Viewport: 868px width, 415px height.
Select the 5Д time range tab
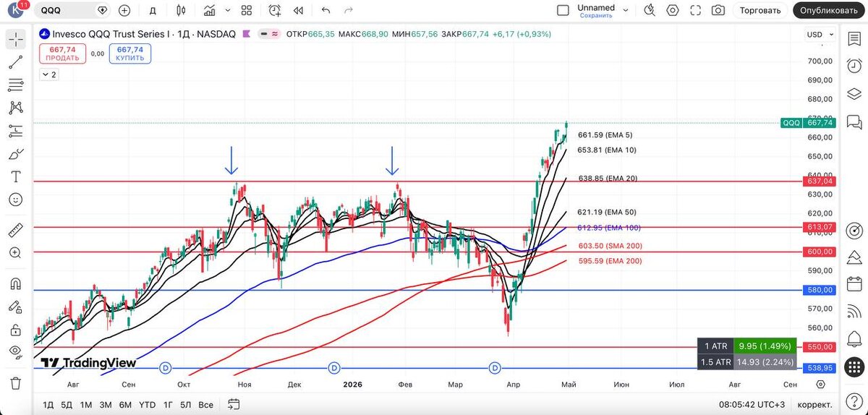pyautogui.click(x=67, y=404)
